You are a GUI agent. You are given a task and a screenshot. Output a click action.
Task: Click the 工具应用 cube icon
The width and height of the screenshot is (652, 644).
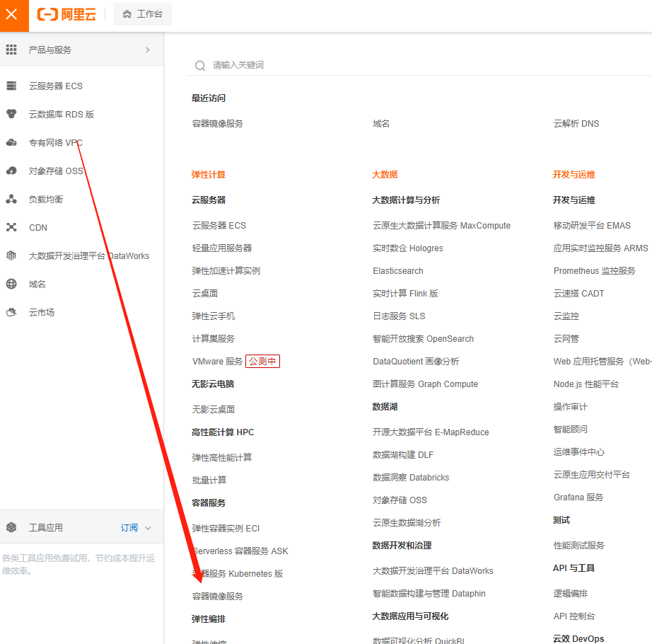11,527
